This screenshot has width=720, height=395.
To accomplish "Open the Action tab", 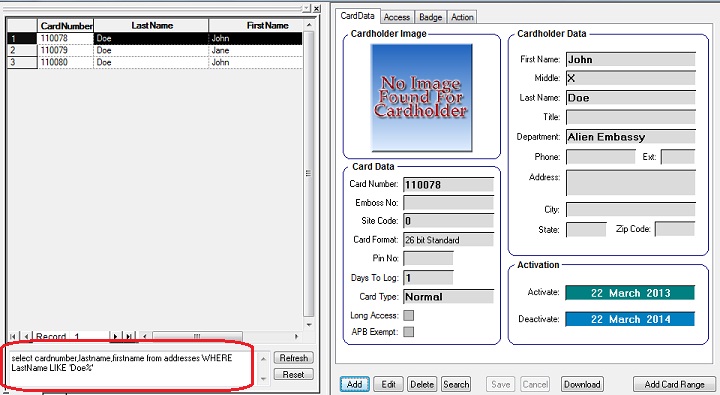I will 462,17.
